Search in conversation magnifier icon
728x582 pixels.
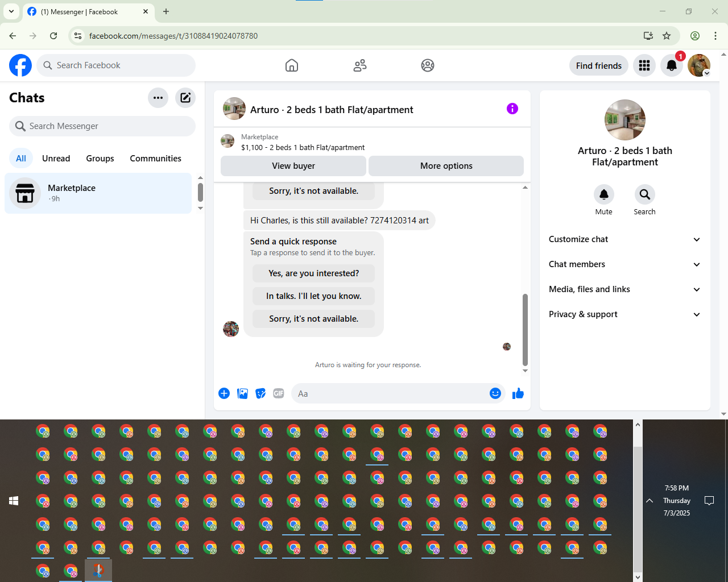click(645, 194)
